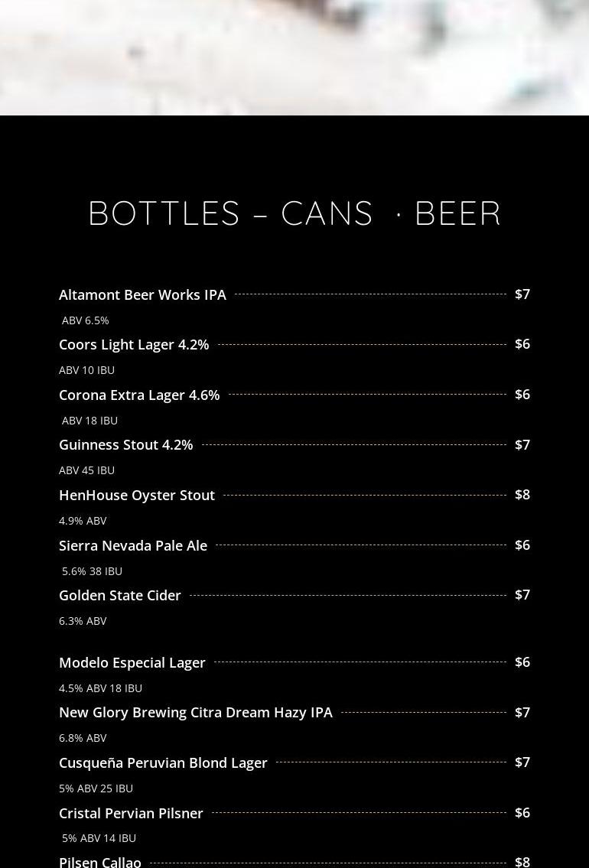The height and width of the screenshot is (868, 589).
Task: Select Corona Extra Lager 4.6% item
Action: point(139,395)
